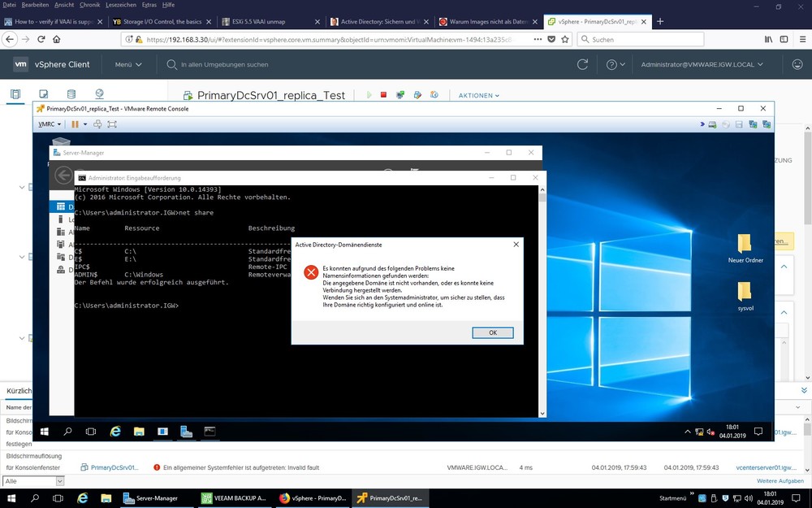Open the Neuer Ordner desktop folder
Image resolution: width=812 pixels, height=508 pixels.
pyautogui.click(x=745, y=248)
